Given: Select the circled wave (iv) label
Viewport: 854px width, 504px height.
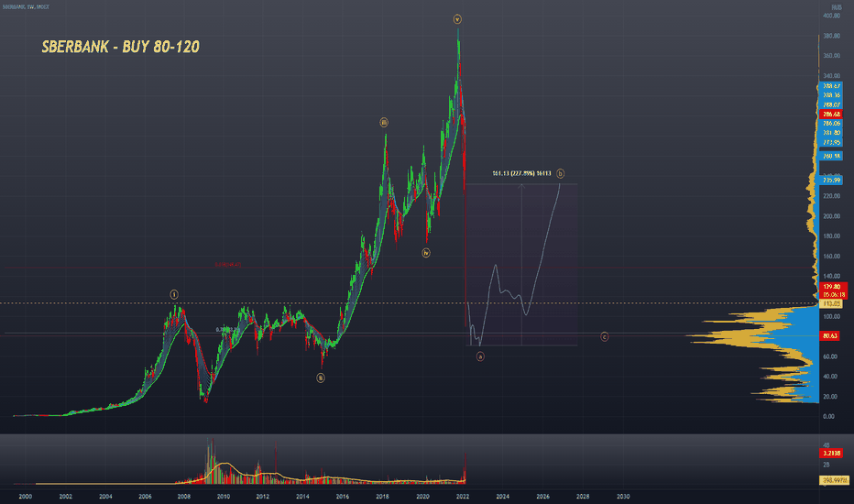Looking at the screenshot, I should point(426,253).
